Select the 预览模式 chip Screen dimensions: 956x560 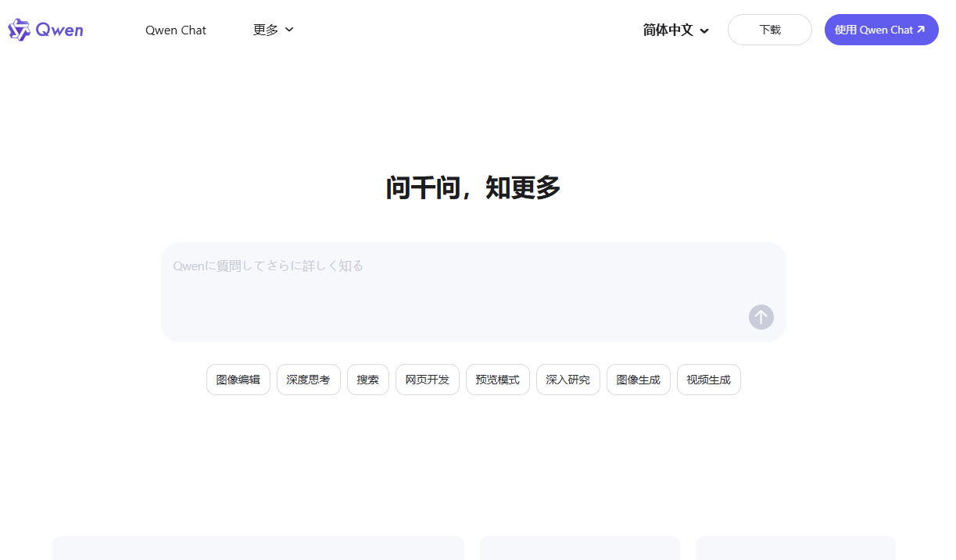pyautogui.click(x=498, y=380)
